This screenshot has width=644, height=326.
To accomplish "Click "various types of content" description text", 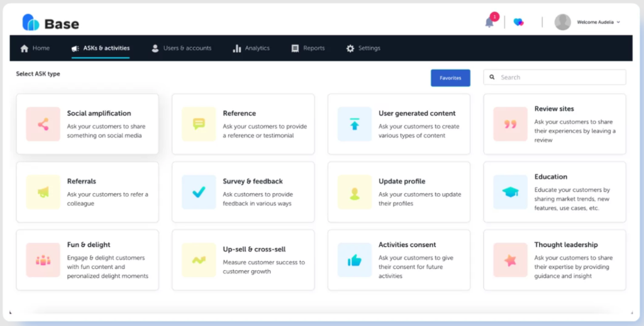I will pos(412,135).
